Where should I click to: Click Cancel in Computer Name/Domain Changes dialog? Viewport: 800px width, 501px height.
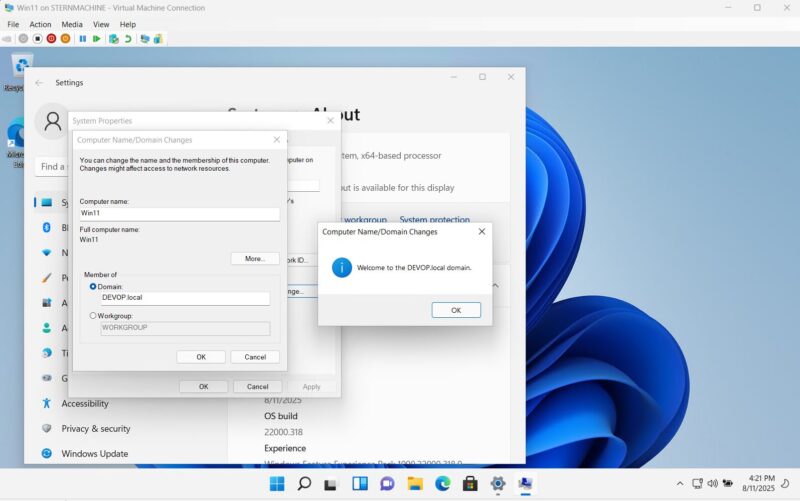[255, 357]
